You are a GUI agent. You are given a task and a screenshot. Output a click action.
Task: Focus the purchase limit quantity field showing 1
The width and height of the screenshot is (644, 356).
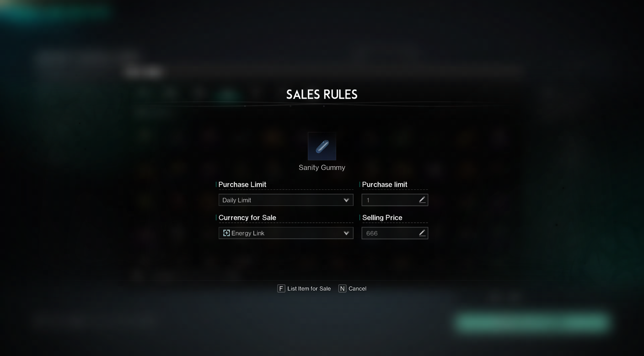(x=389, y=200)
